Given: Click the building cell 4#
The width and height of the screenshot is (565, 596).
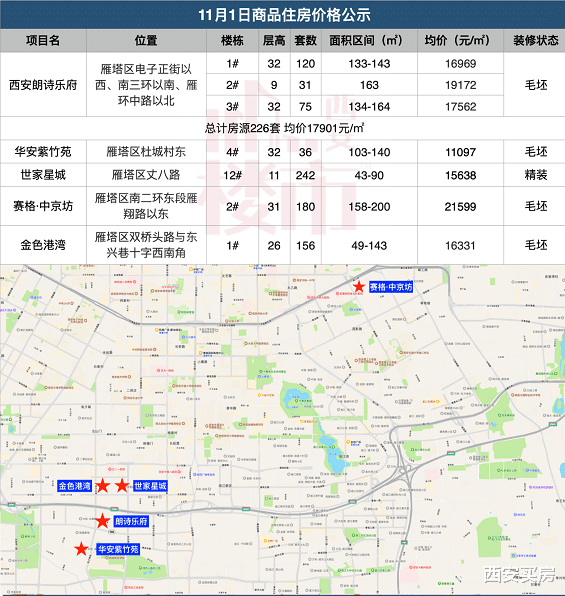Looking at the screenshot, I should pyautogui.click(x=232, y=152).
